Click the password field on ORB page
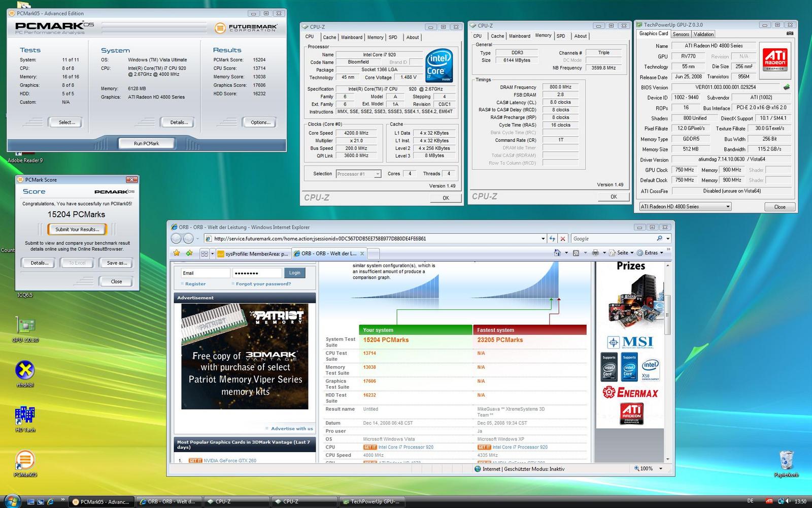 [x=257, y=273]
